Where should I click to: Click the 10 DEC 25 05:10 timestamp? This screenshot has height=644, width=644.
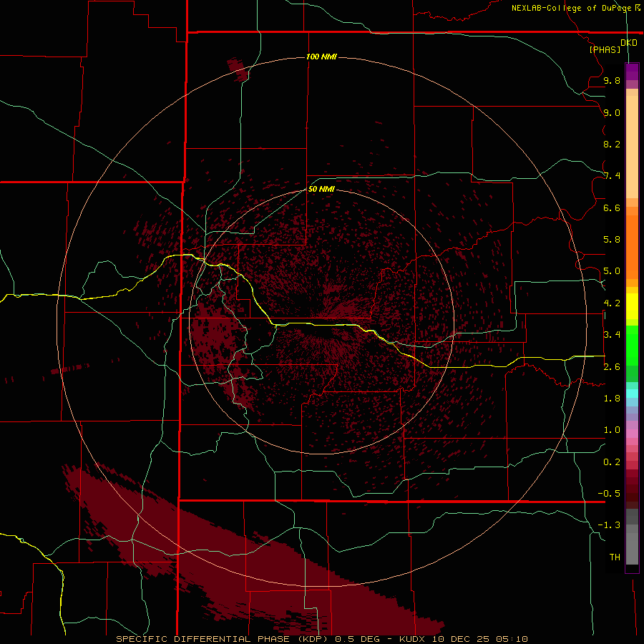pos(479,639)
